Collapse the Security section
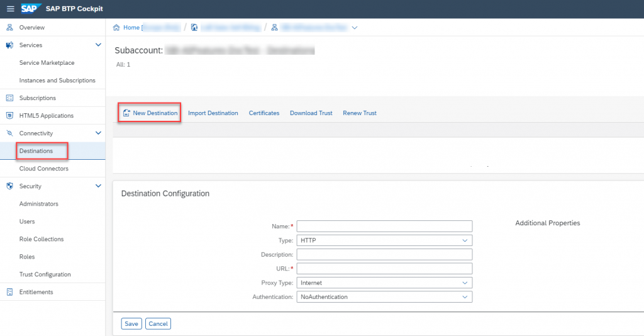The image size is (644, 336). coord(98,186)
